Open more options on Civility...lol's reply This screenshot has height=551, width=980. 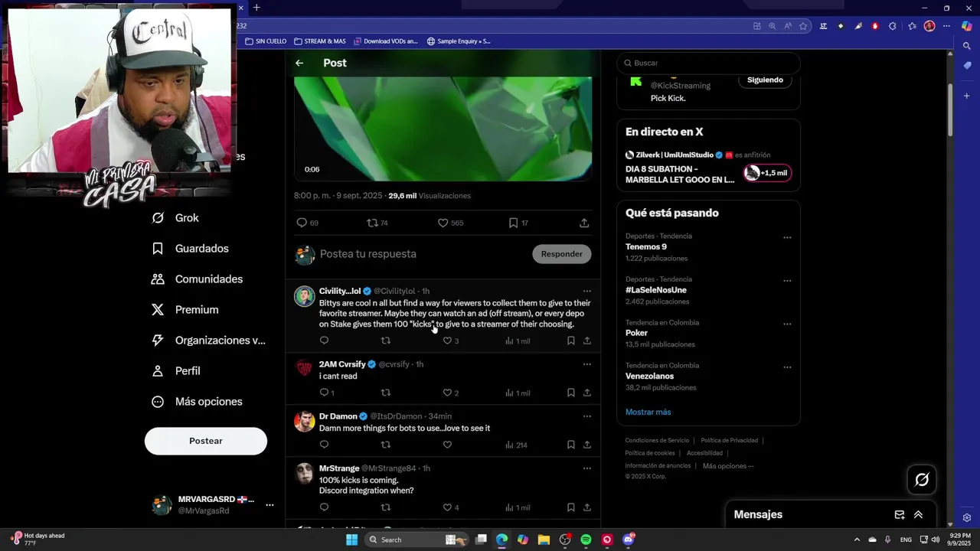click(x=587, y=291)
